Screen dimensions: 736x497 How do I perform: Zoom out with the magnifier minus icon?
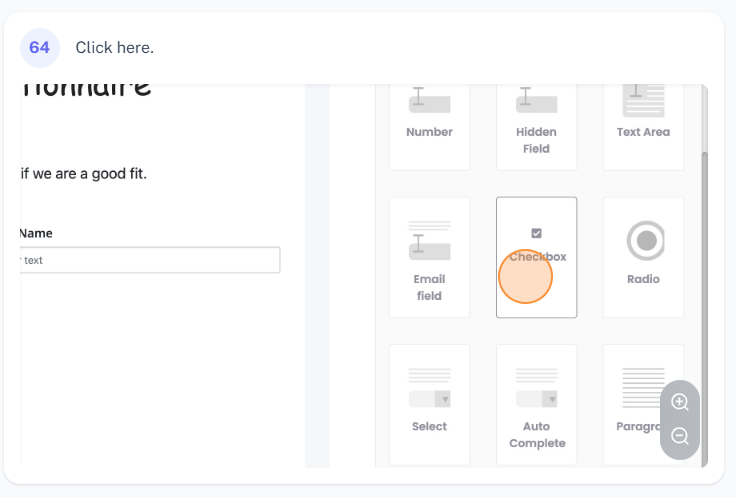pos(680,436)
